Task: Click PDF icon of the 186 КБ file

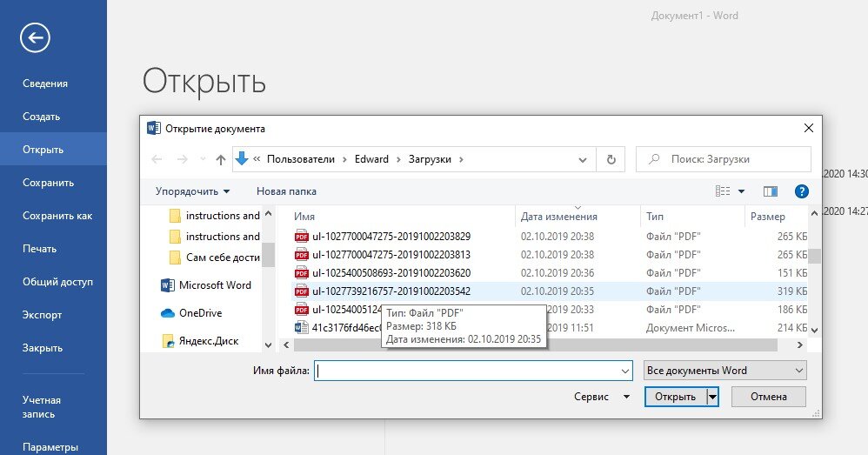Action: 301,310
